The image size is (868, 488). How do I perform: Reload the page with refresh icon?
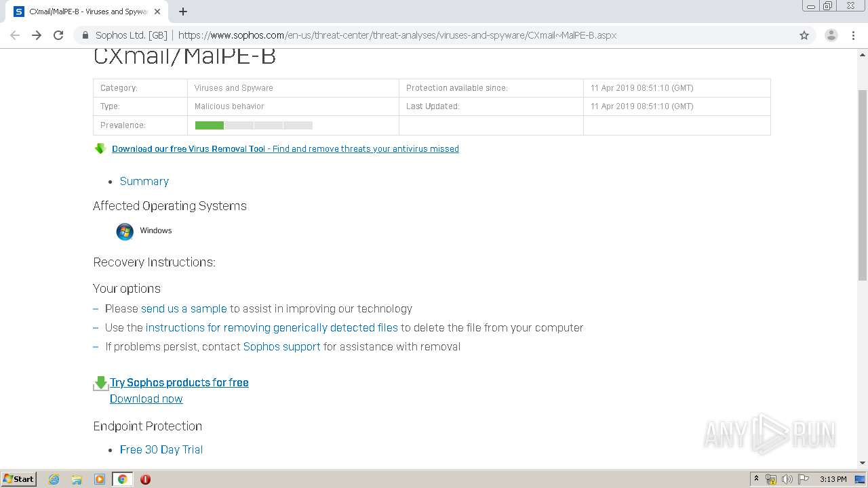(x=58, y=35)
